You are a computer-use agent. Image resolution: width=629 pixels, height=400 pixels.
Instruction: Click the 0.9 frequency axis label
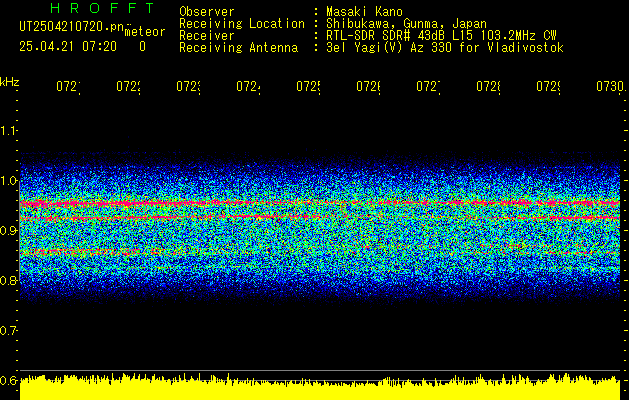click(8, 231)
